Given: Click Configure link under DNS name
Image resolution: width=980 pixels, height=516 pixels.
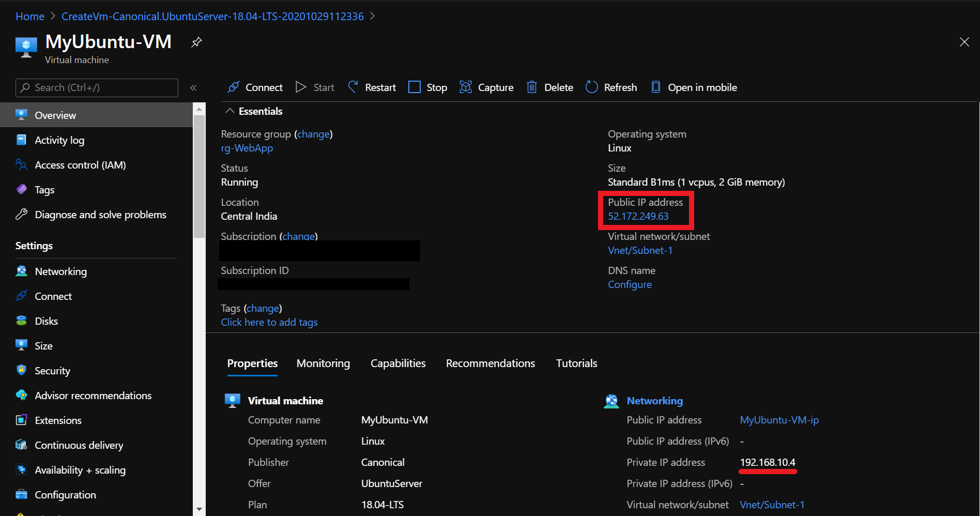Looking at the screenshot, I should click(630, 284).
